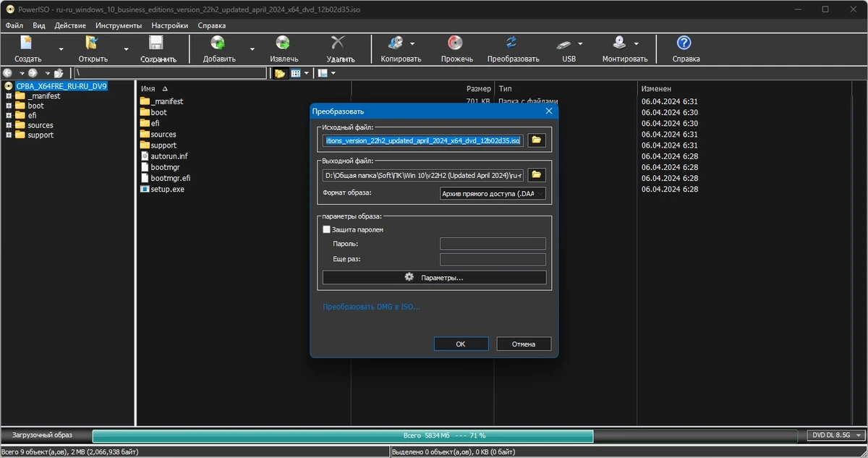Open dropdown arrow next to Добавить
This screenshot has width=868, height=458.
[x=252, y=48]
